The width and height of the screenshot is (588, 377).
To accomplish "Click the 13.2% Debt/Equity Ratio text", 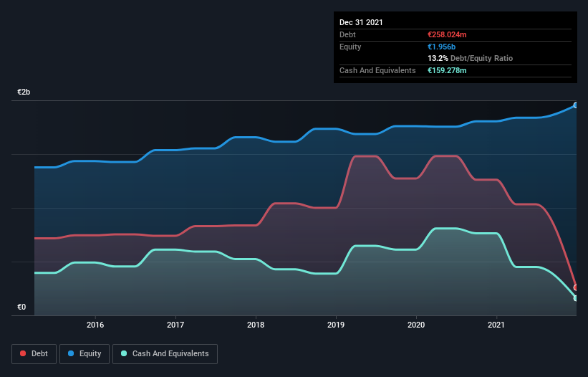I will click(x=471, y=59).
